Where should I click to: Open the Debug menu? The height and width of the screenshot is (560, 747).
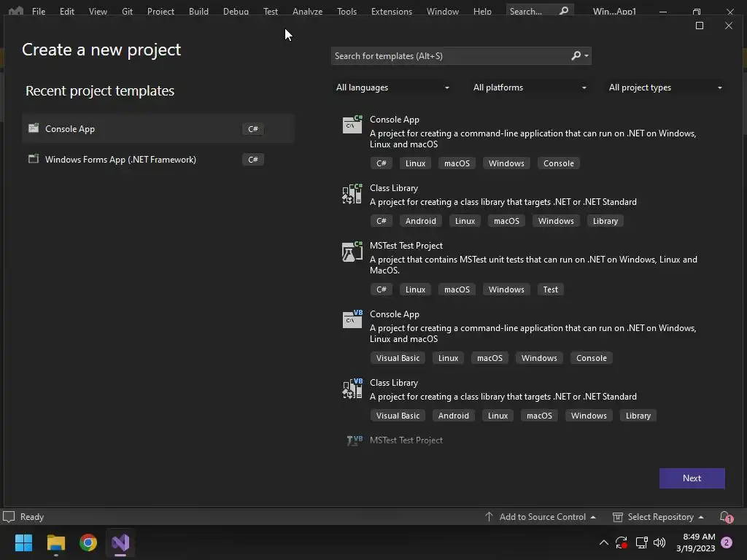(236, 11)
